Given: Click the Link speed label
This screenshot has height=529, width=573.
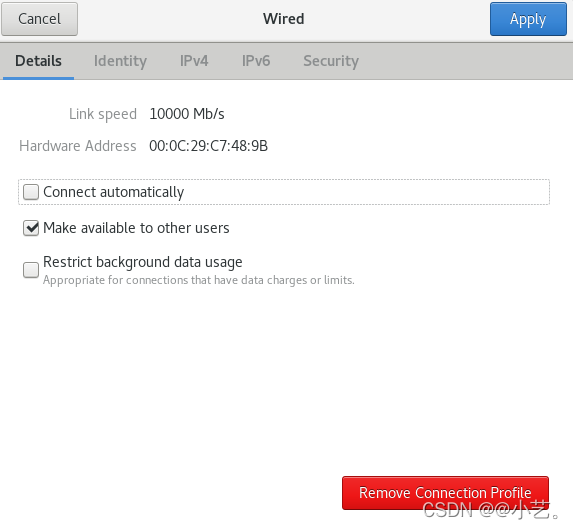Looking at the screenshot, I should point(103,114).
